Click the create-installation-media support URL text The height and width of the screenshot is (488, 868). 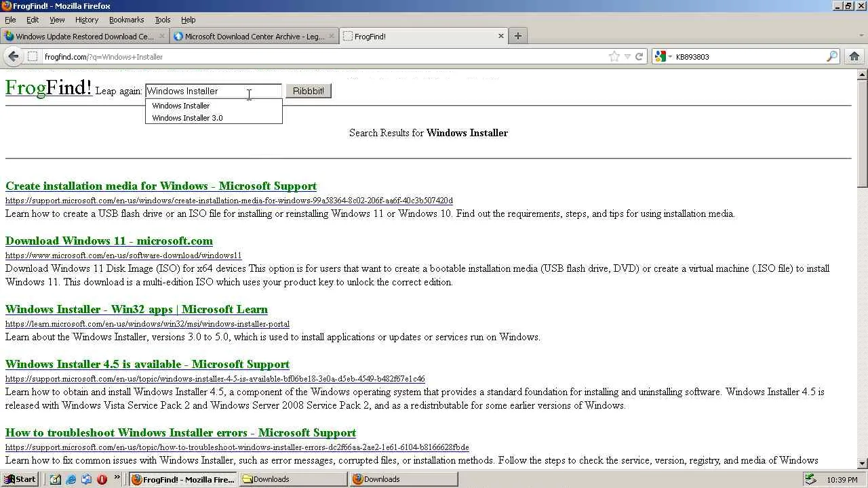(229, 201)
